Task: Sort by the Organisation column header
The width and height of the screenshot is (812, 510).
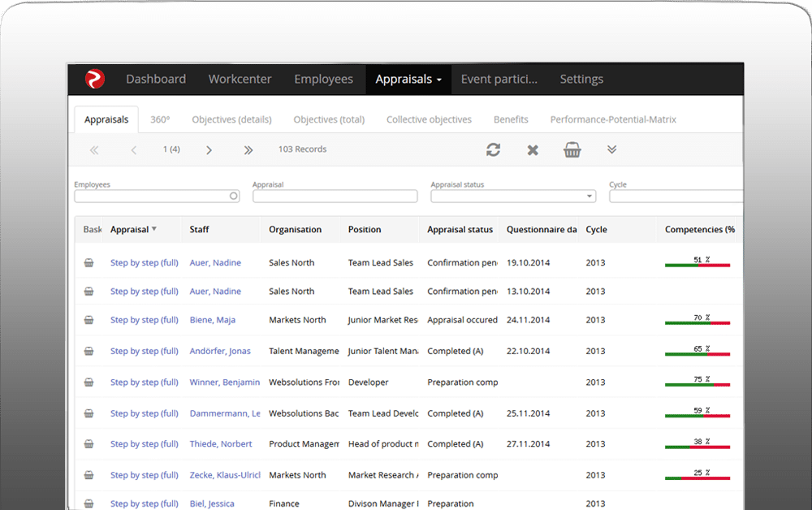Action: (x=296, y=229)
